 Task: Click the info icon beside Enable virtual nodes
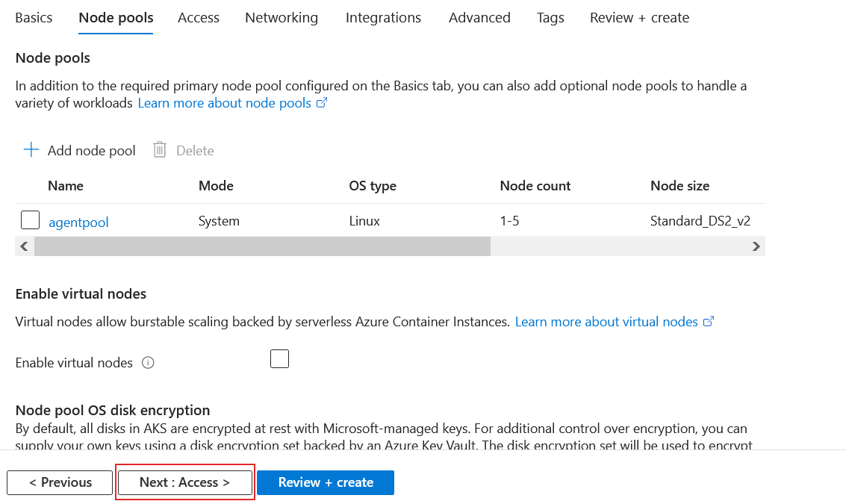click(148, 363)
